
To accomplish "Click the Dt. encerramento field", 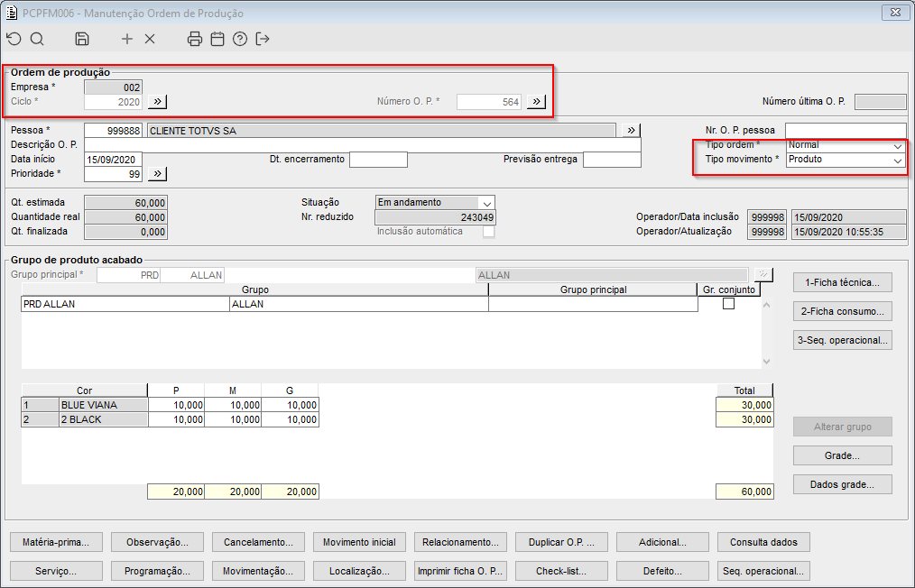I will (378, 160).
